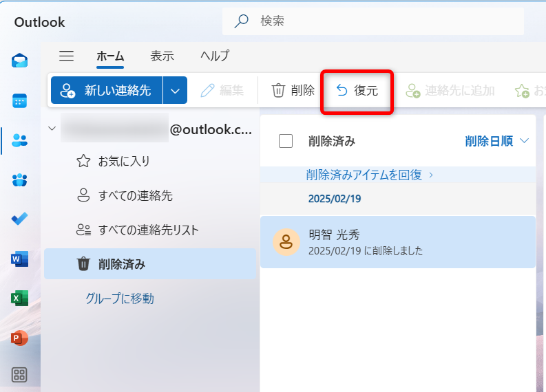Viewport: 546px width, 392px height.
Task: Switch to the Home tab
Action: (110, 56)
